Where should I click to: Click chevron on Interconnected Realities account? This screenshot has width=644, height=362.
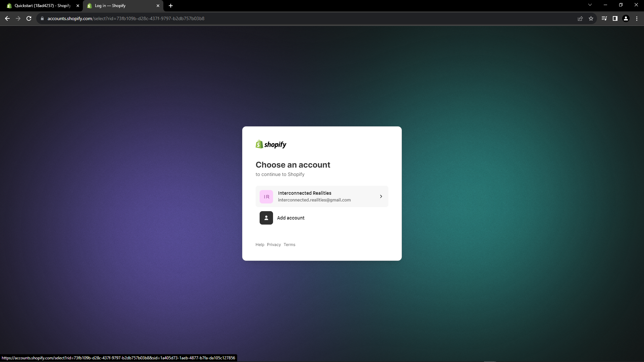click(381, 196)
